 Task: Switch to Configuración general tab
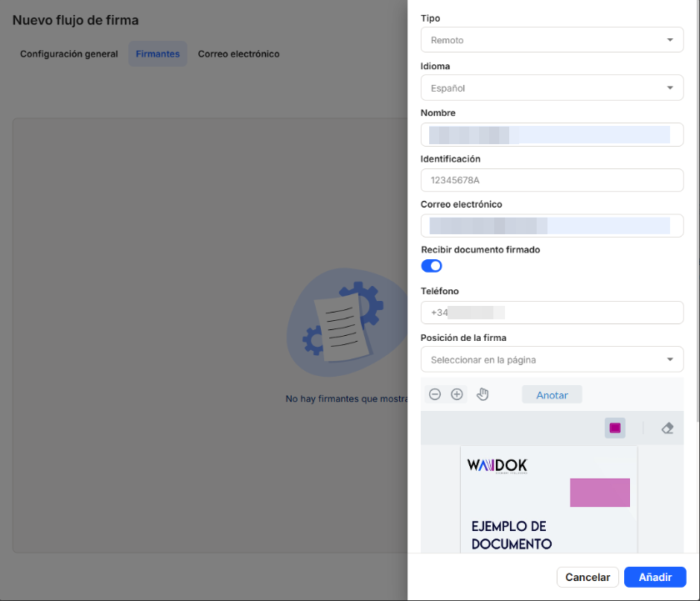(x=69, y=54)
